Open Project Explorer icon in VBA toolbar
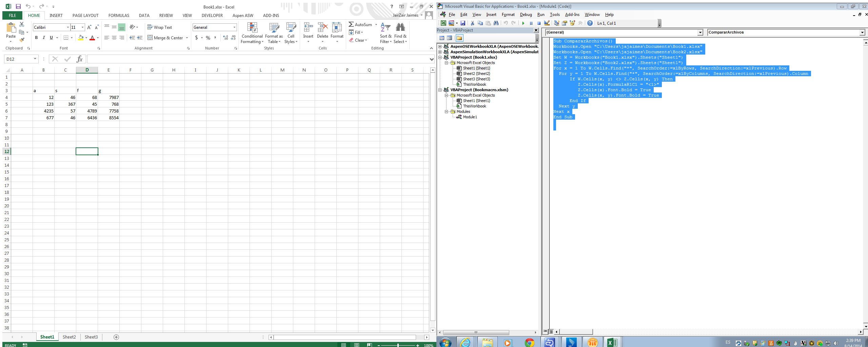Image resolution: width=868 pixels, height=347 pixels. (556, 23)
